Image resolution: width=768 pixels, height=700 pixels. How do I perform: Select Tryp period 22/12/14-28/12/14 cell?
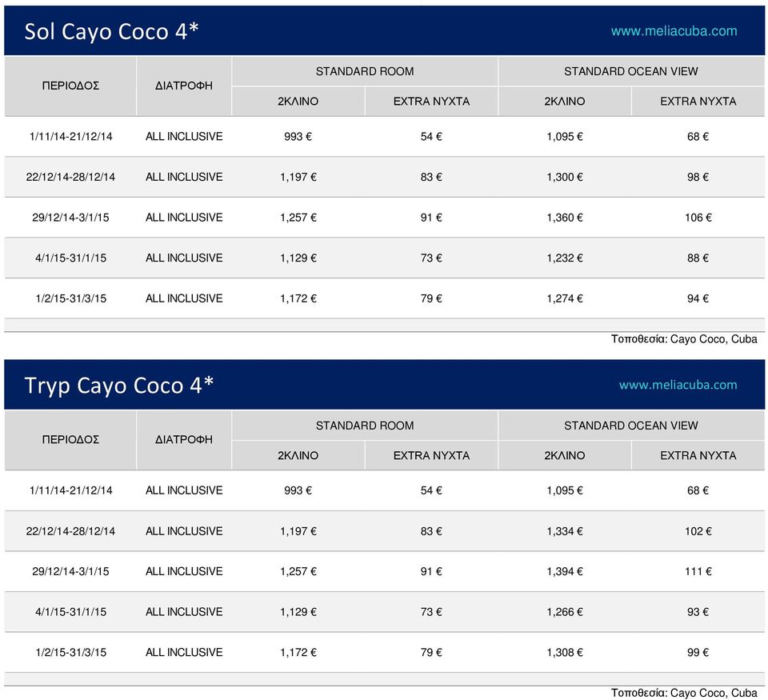(x=70, y=531)
